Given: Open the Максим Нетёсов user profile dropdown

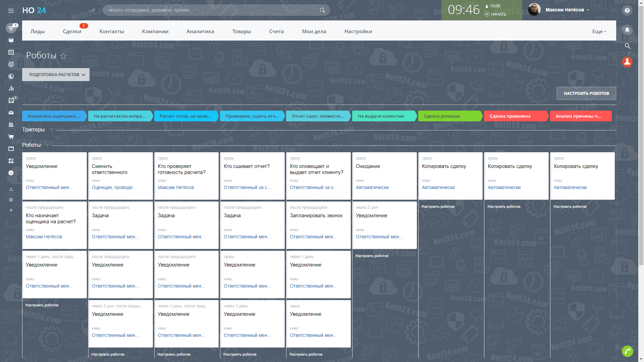Looking at the screenshot, I should click(x=567, y=10).
